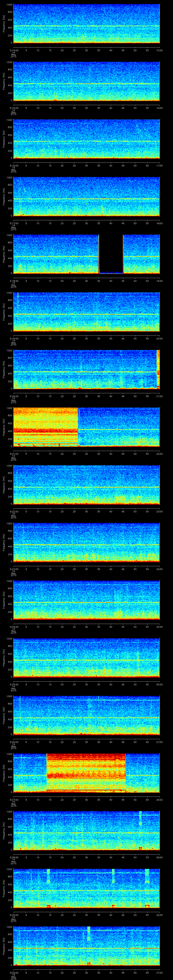The width and height of the screenshot is (173, 980).
Task: Click the 31:00 end time label
Action: 159,973
